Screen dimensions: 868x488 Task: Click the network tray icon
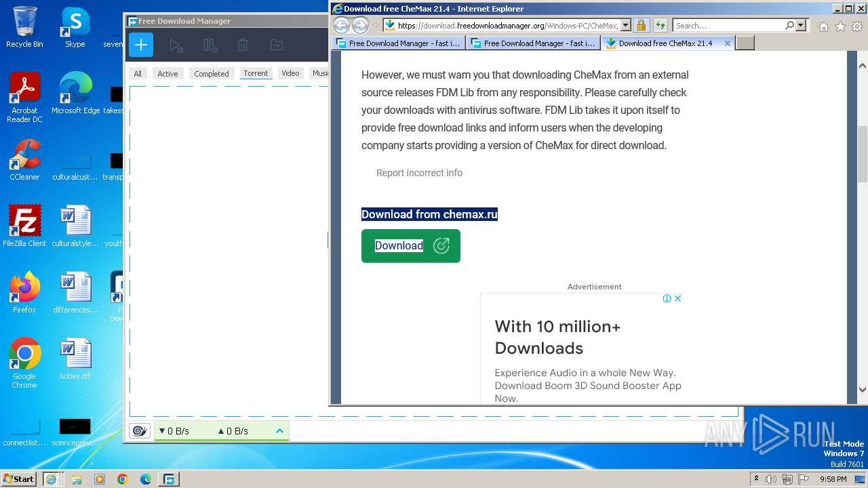point(787,479)
